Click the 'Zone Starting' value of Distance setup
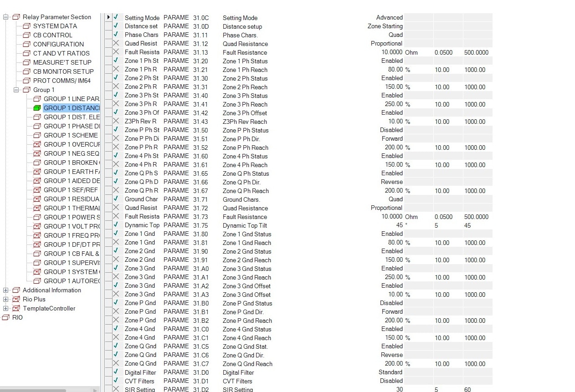Viewport: 575px width, 392px height. 385,26
